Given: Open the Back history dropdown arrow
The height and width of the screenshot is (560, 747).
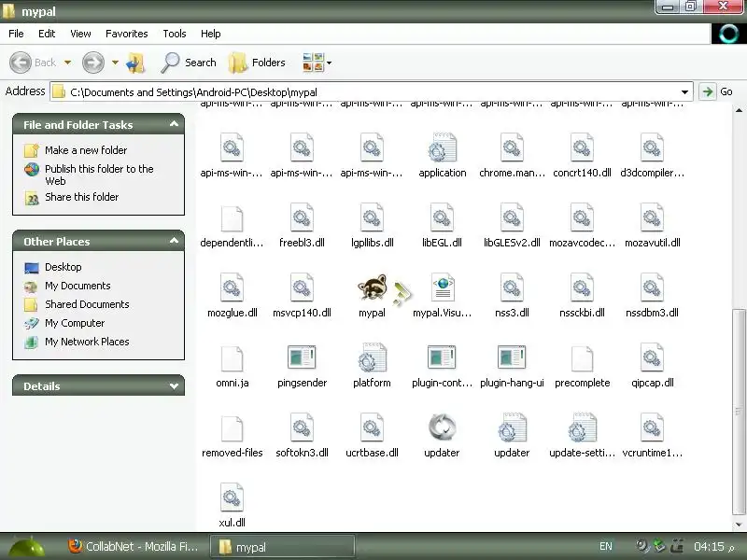Looking at the screenshot, I should (67, 63).
